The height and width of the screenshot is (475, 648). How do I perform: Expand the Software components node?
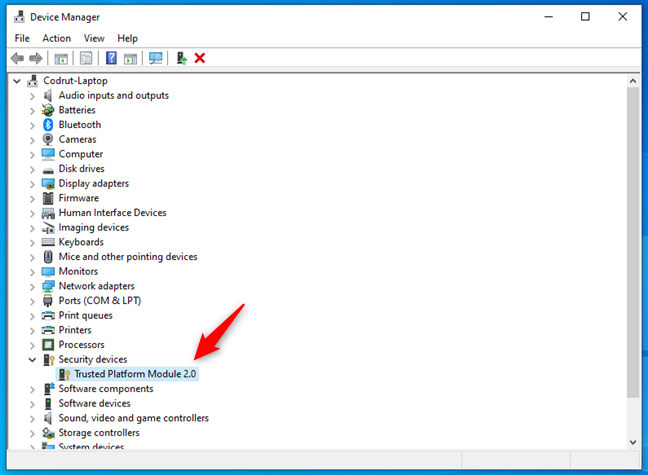click(32, 389)
